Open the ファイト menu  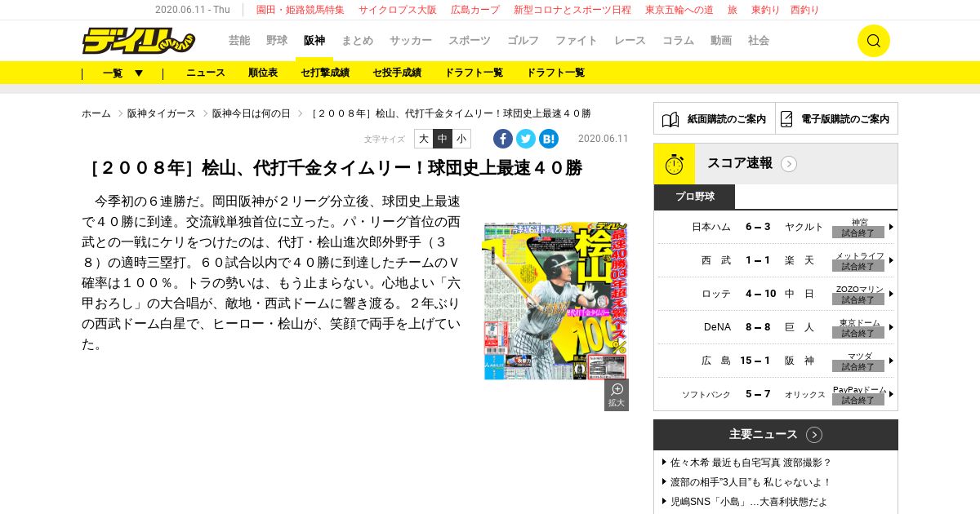tap(577, 41)
